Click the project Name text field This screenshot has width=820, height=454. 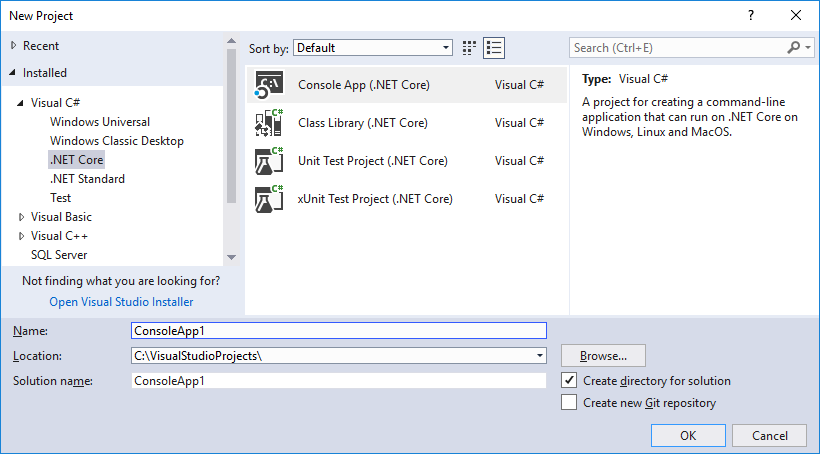point(339,330)
